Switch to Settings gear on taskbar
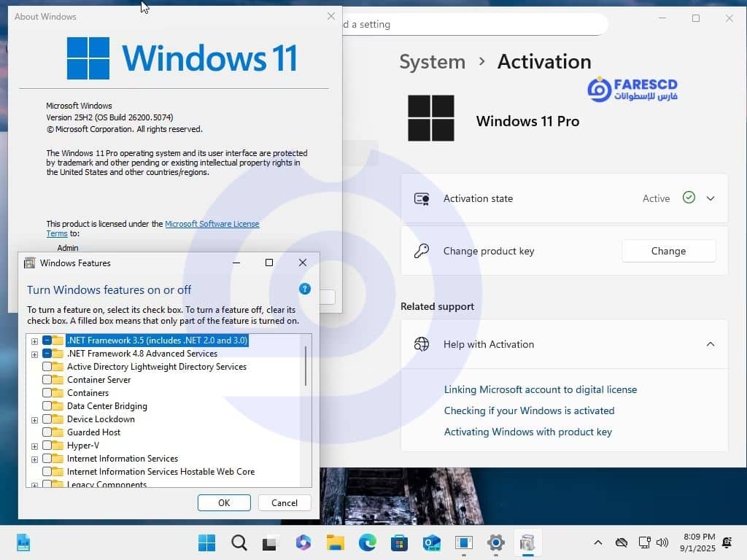 495,542
